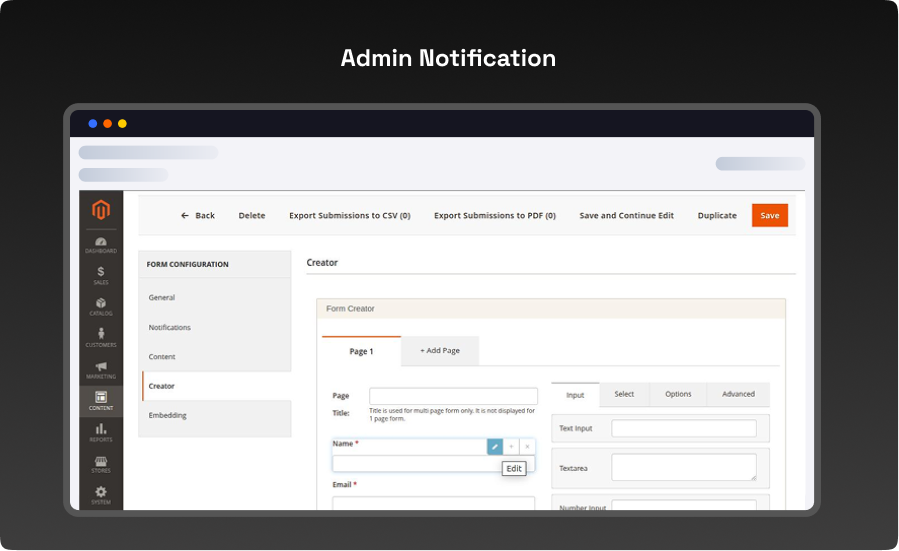899x551 pixels.
Task: Click the Magento logo icon
Action: [x=101, y=210]
